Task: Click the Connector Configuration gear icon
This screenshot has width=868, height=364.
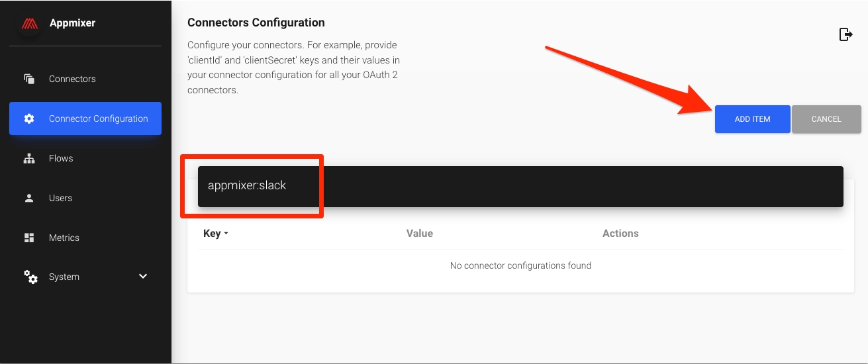Action: [x=29, y=118]
